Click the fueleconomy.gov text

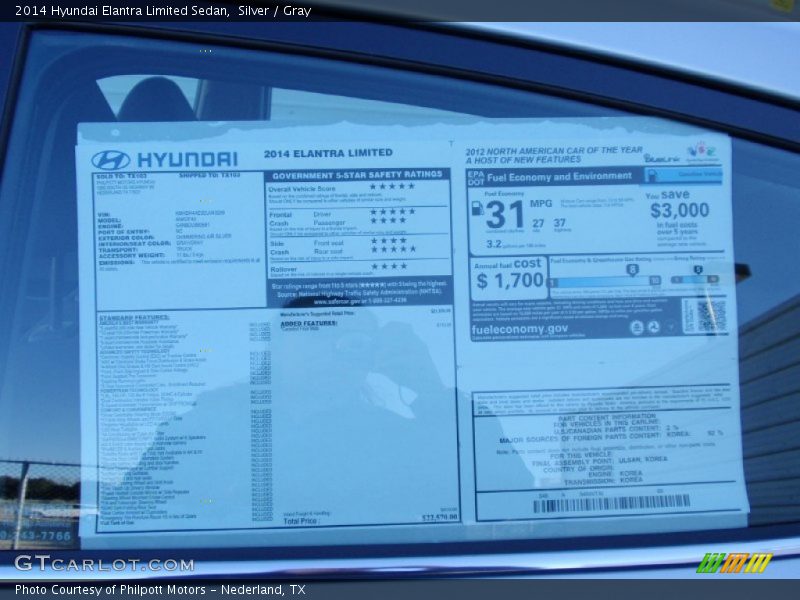(519, 329)
